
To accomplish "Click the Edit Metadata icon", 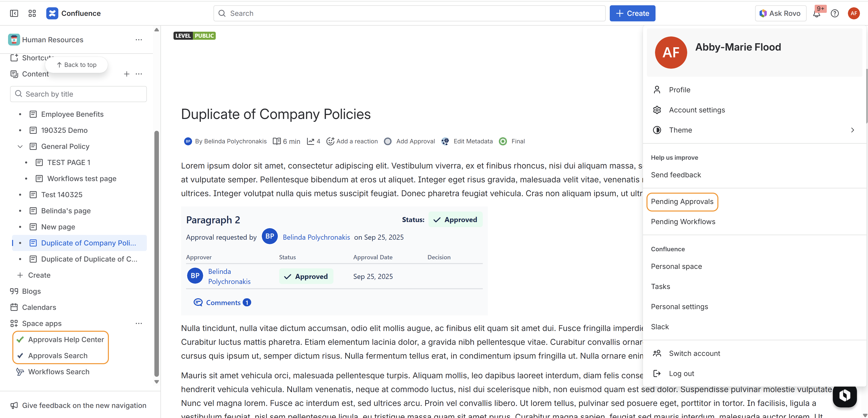I will coord(445,141).
